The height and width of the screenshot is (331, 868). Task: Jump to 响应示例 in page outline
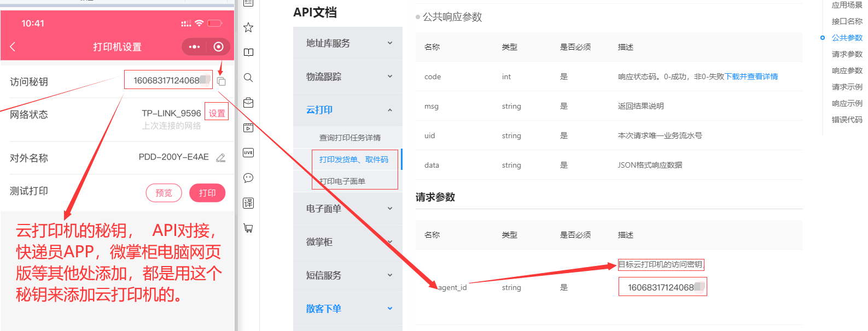pyautogui.click(x=847, y=103)
